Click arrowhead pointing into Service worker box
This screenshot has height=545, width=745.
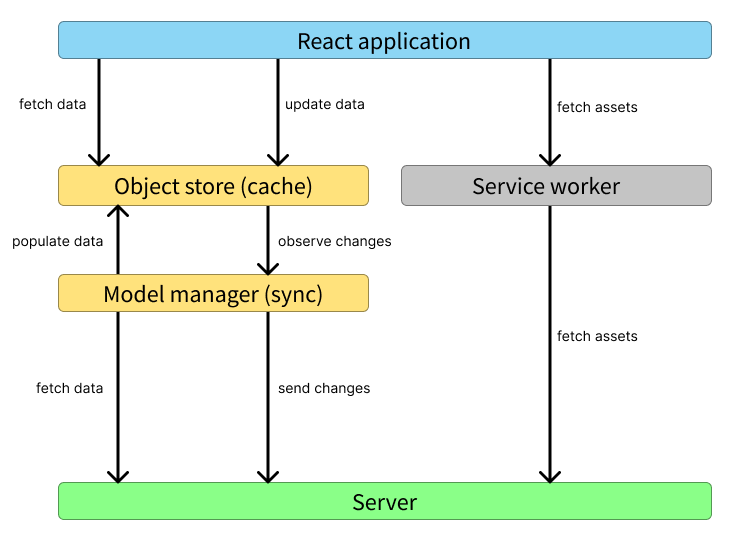[x=549, y=158]
